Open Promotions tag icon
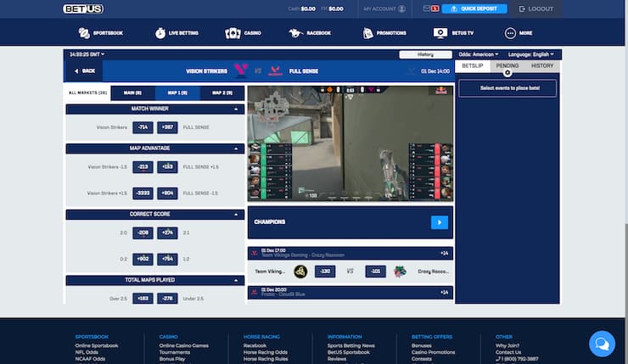Viewport: 628px width, 364px height. [x=367, y=33]
